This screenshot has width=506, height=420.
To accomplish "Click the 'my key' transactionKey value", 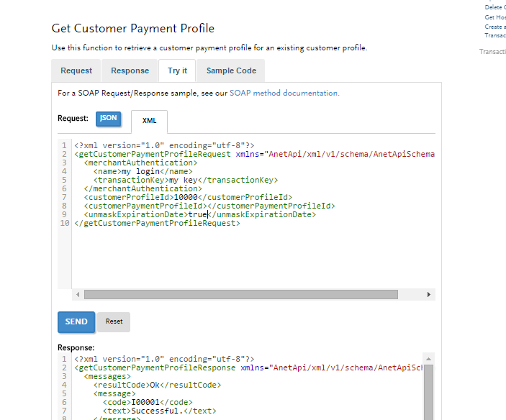I will (183, 180).
